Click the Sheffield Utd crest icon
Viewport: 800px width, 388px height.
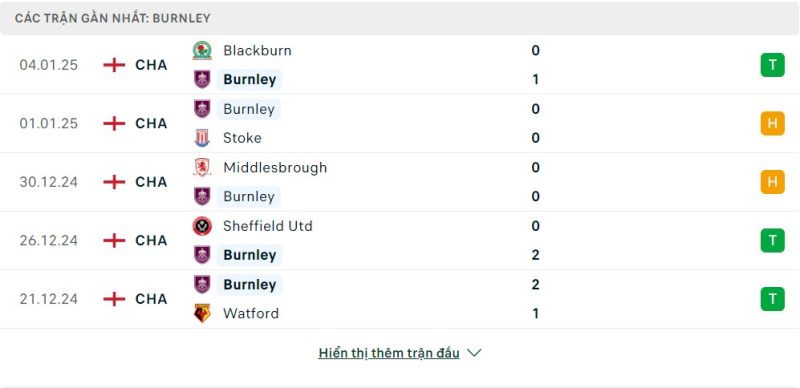tap(202, 226)
